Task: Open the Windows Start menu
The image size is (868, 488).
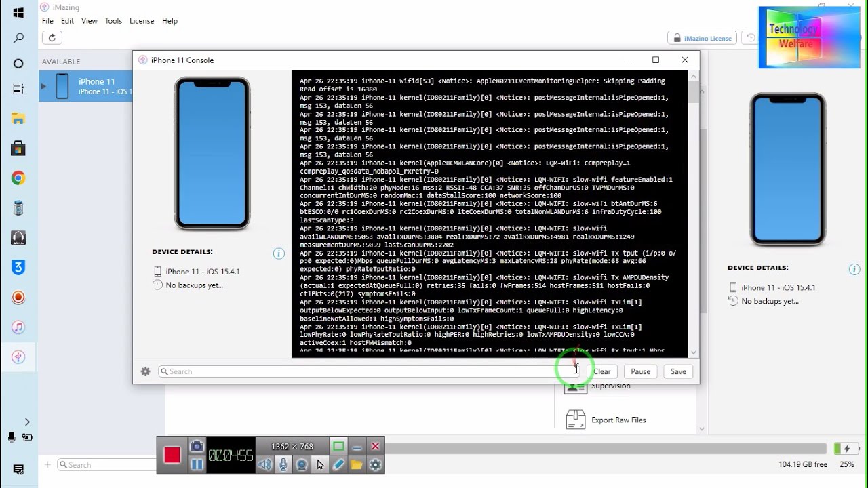Action: (18, 13)
